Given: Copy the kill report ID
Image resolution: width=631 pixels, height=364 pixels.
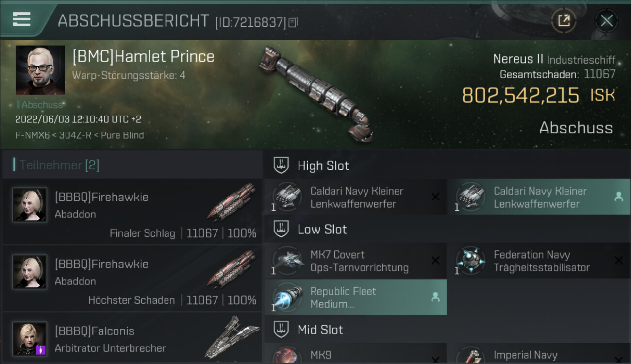Looking at the screenshot, I should [293, 22].
